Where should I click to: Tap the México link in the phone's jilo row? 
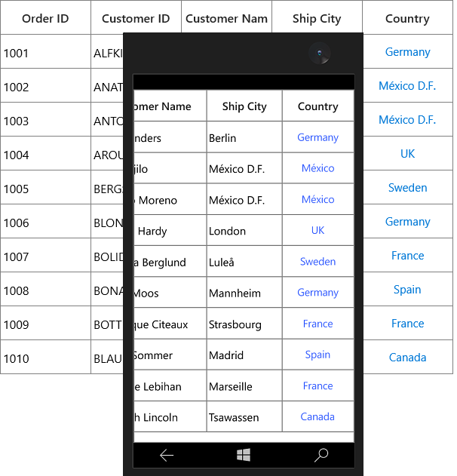coord(317,168)
